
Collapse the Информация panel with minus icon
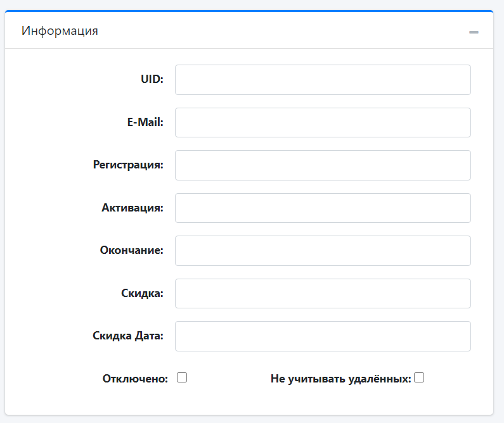tap(474, 32)
